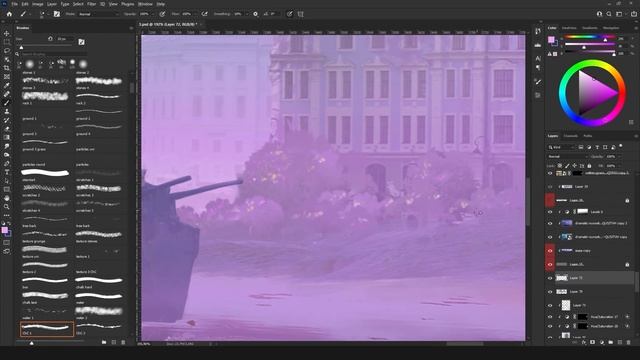Toggle pressure for opacity icon
This screenshot has width=640, height=360.
[x=162, y=14]
